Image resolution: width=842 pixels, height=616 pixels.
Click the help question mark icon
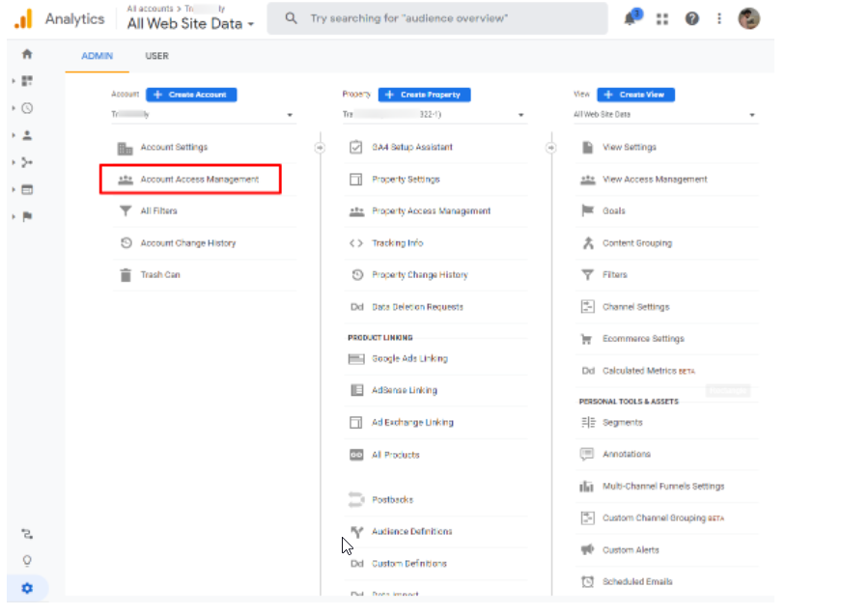[x=692, y=18]
